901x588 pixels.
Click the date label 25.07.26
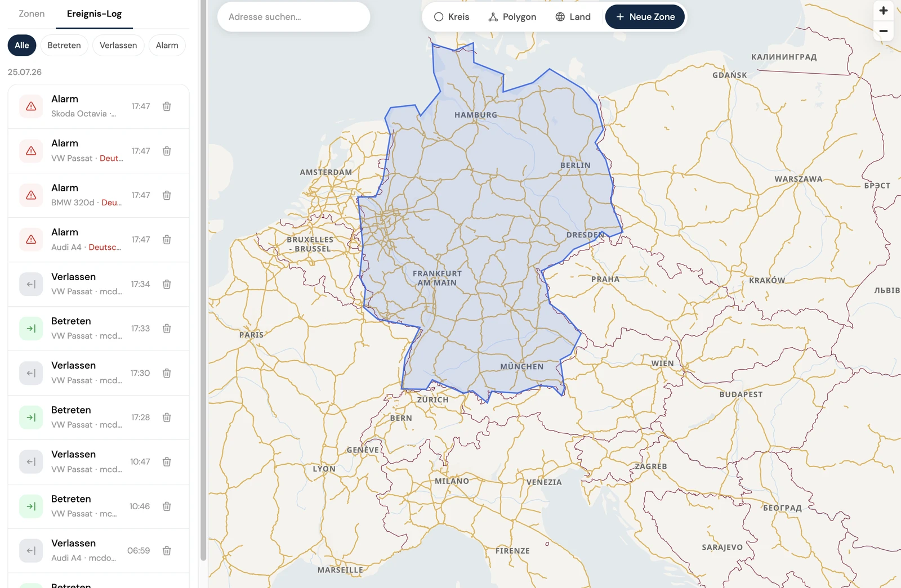pos(25,72)
